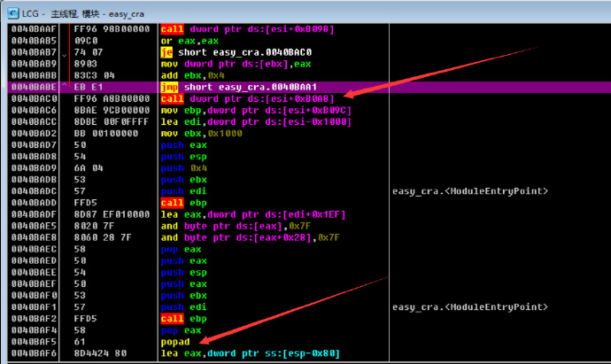
Task: Click hex bytes 8060 28 7F
Action: [x=103, y=237]
